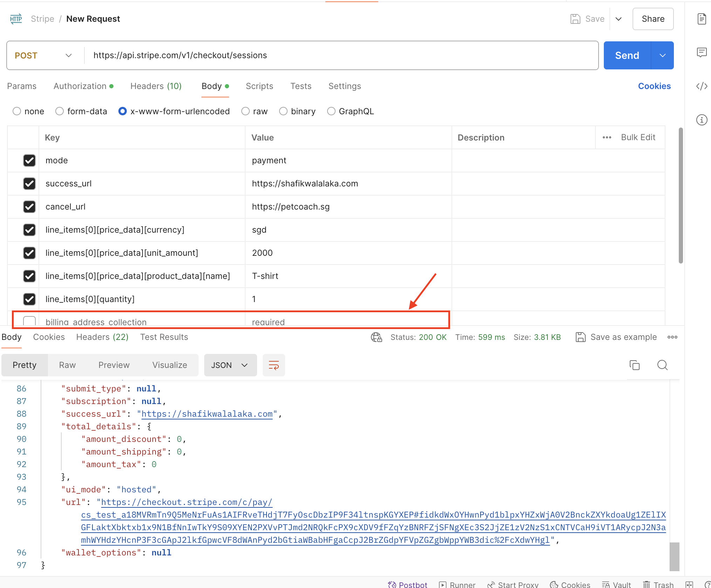Open the comments icon in right sidebar
This screenshot has height=588, width=711.
(x=702, y=53)
